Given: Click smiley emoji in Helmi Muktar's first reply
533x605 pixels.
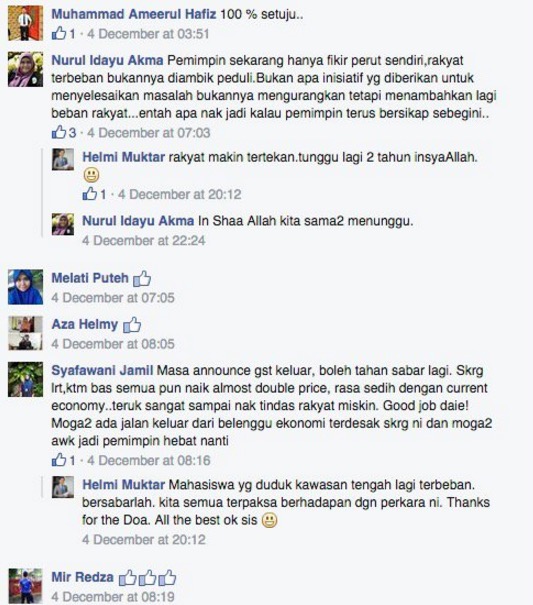Looking at the screenshot, I should [91, 175].
